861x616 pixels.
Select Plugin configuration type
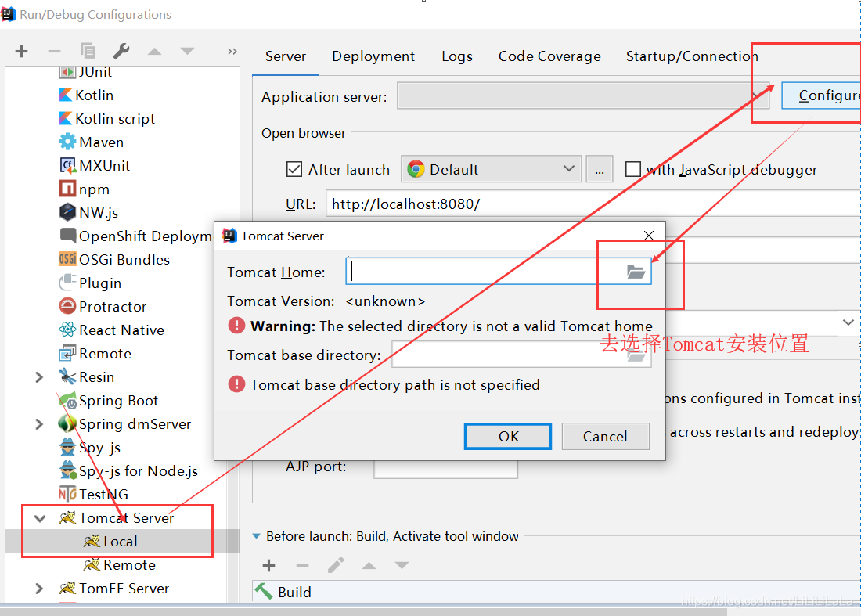90,283
